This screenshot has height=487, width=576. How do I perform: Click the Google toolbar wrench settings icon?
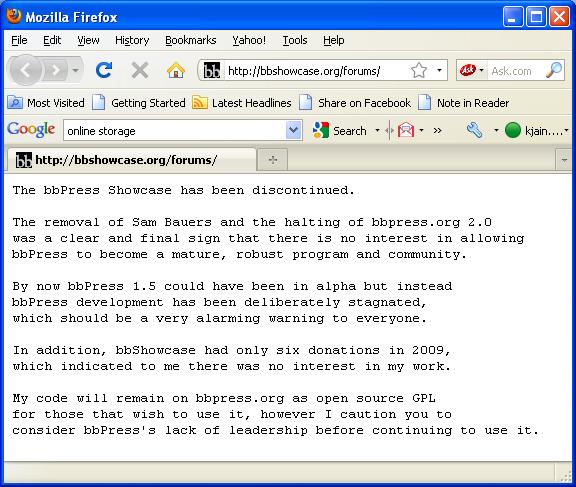click(475, 130)
